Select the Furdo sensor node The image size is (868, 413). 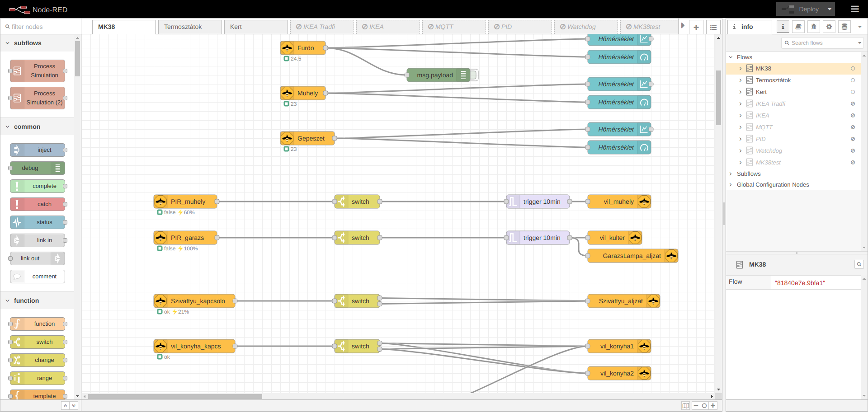tap(303, 48)
